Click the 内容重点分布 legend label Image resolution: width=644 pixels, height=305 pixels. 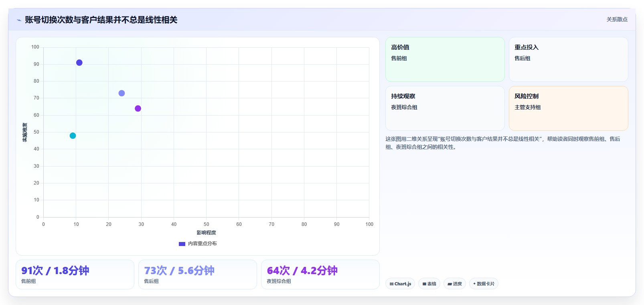click(203, 244)
